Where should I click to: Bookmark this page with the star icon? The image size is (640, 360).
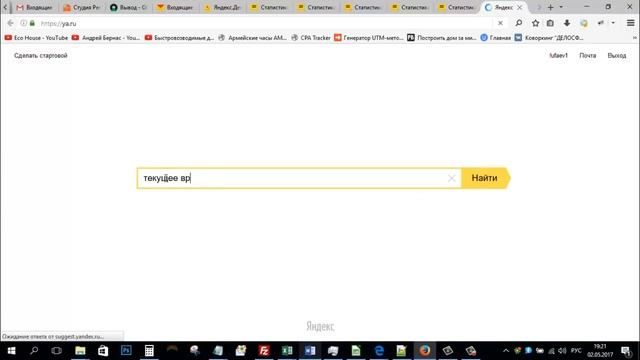[x=535, y=23]
